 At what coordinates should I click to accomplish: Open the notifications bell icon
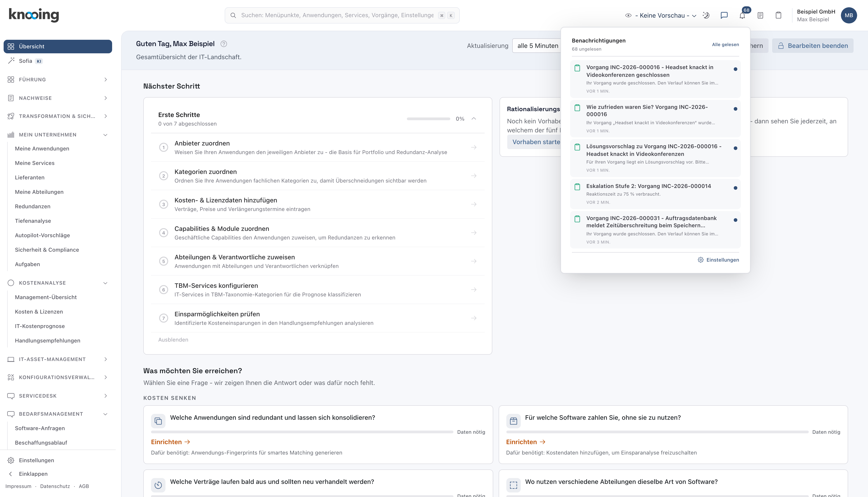coord(742,15)
